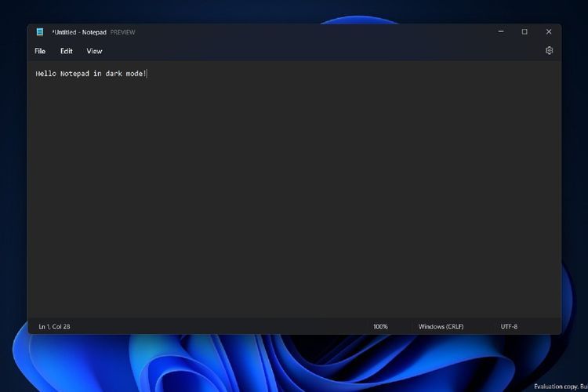
Task: Click the text 'Hello Notepad in dark mode!'
Action: click(x=91, y=74)
